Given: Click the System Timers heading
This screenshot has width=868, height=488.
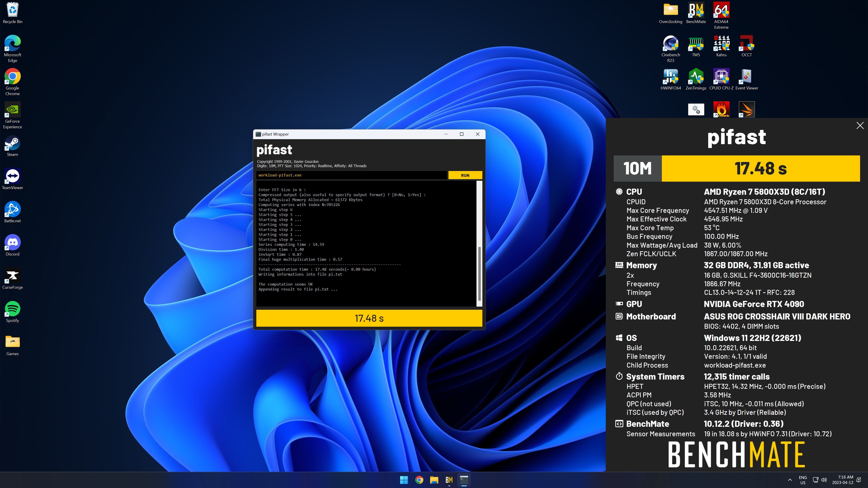Looking at the screenshot, I should [x=655, y=377].
